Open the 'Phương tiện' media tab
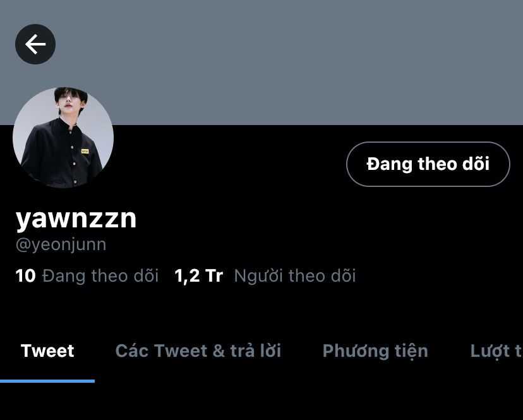523x420 pixels. tap(375, 351)
